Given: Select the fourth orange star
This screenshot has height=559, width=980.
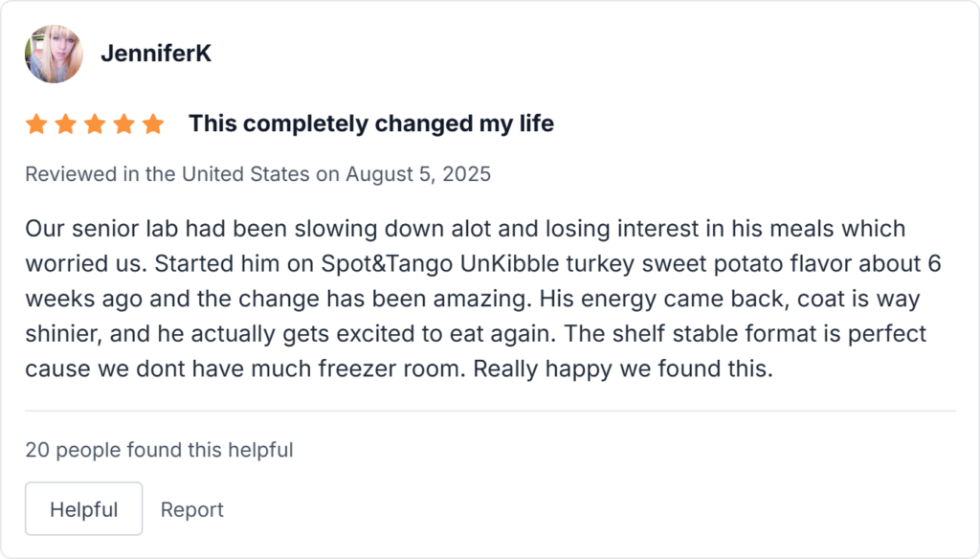Looking at the screenshot, I should [x=123, y=123].
